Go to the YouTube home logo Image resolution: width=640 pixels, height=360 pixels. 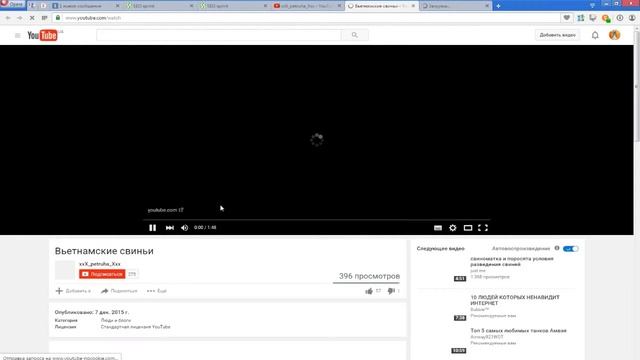coord(44,36)
